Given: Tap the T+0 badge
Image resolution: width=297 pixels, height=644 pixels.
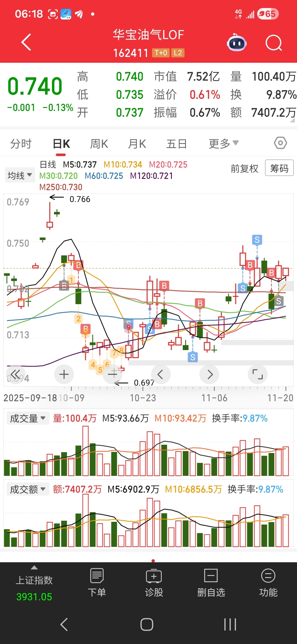Looking at the screenshot, I should [161, 53].
